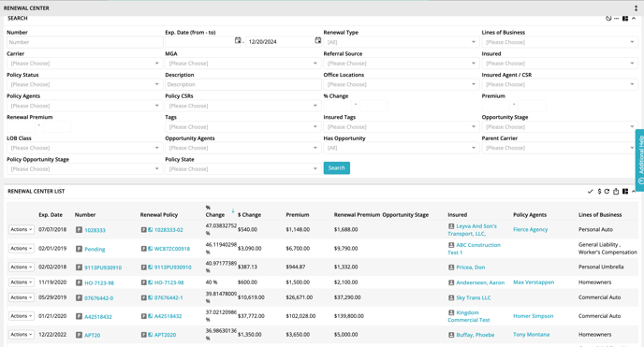The width and height of the screenshot is (644, 347).
Task: Open the Policy State dropdown
Action: [x=242, y=169]
